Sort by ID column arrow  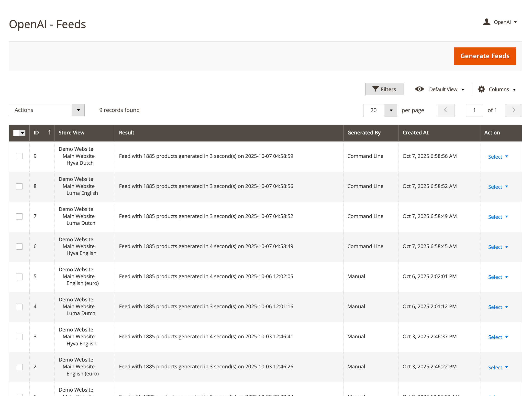point(49,132)
